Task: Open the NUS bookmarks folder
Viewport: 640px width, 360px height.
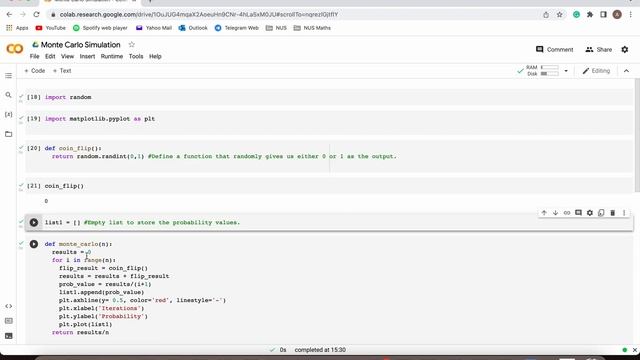Action: pyautogui.click(x=276, y=28)
